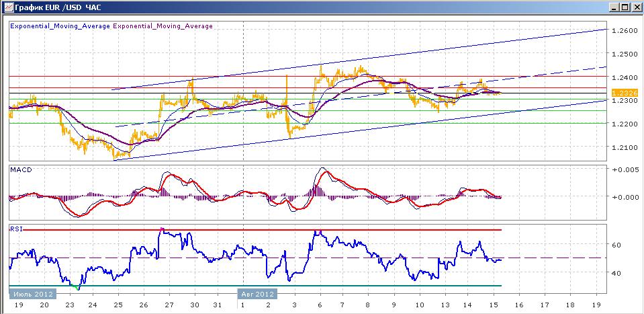
Task: Click the 1.2400 price axis label
Action: click(623, 77)
